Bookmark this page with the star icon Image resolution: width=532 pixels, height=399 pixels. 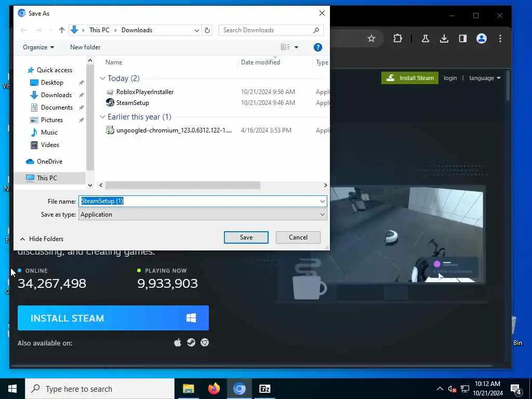click(x=371, y=38)
